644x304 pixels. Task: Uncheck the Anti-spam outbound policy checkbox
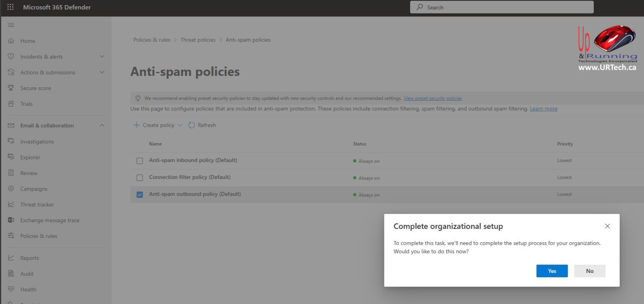140,194
